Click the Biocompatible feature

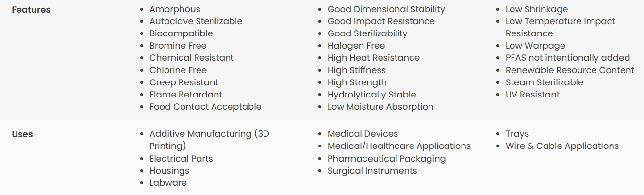point(181,33)
